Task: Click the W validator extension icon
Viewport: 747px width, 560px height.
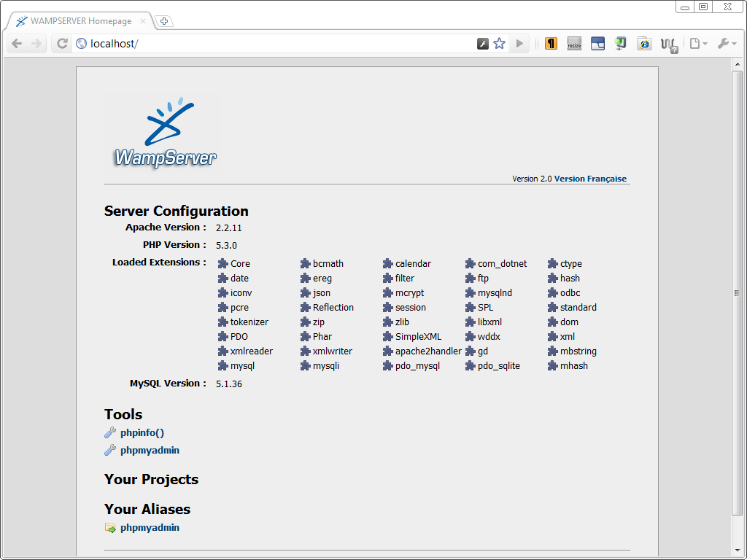Action: click(669, 44)
